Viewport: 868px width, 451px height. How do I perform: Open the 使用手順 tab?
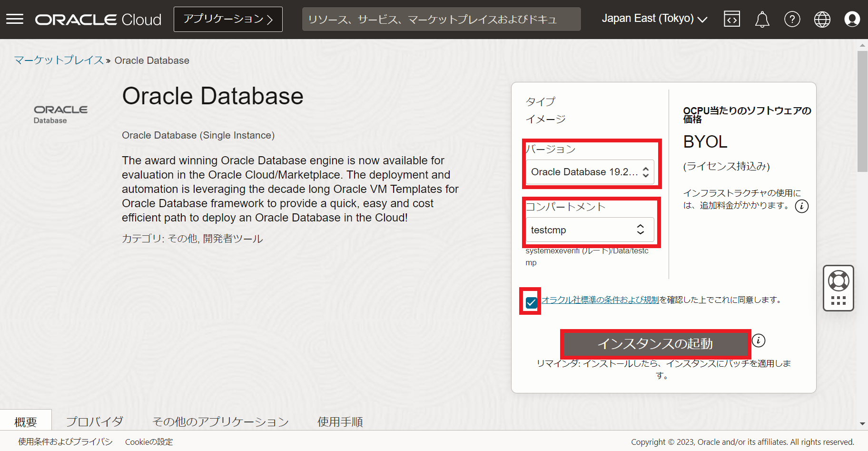click(x=340, y=421)
